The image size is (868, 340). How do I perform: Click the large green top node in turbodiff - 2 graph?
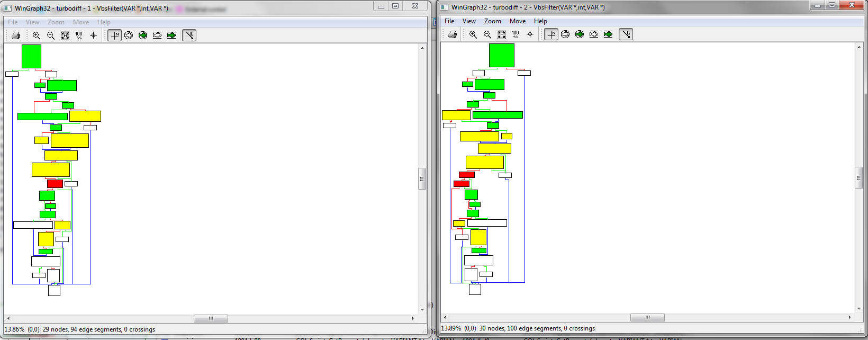click(x=502, y=55)
